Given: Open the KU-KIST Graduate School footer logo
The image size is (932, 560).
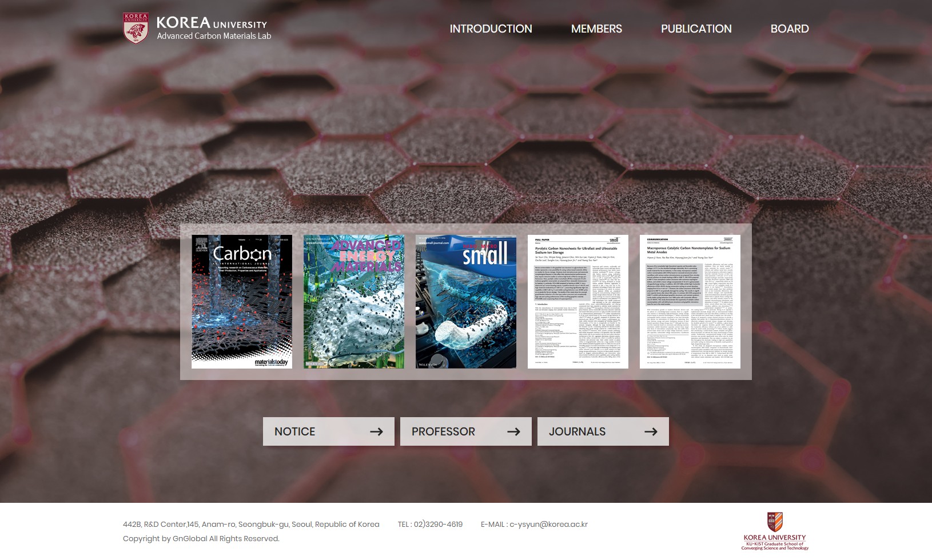Looking at the screenshot, I should click(x=775, y=531).
